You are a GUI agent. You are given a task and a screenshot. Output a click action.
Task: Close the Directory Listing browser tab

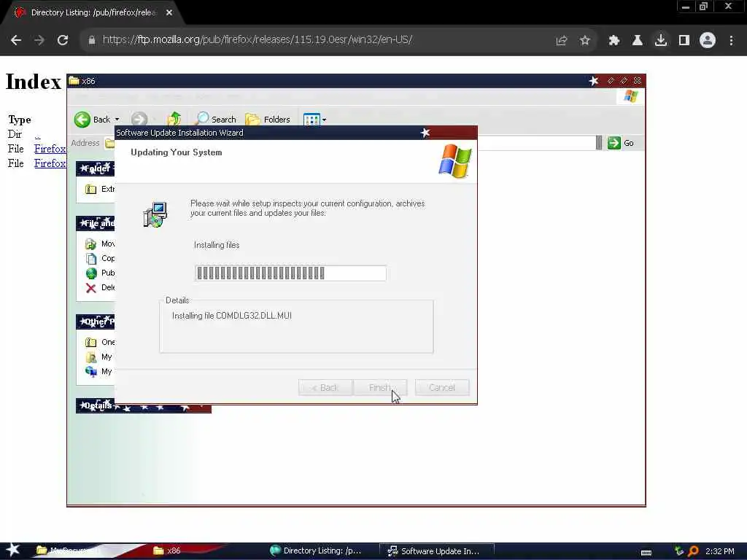(x=169, y=13)
